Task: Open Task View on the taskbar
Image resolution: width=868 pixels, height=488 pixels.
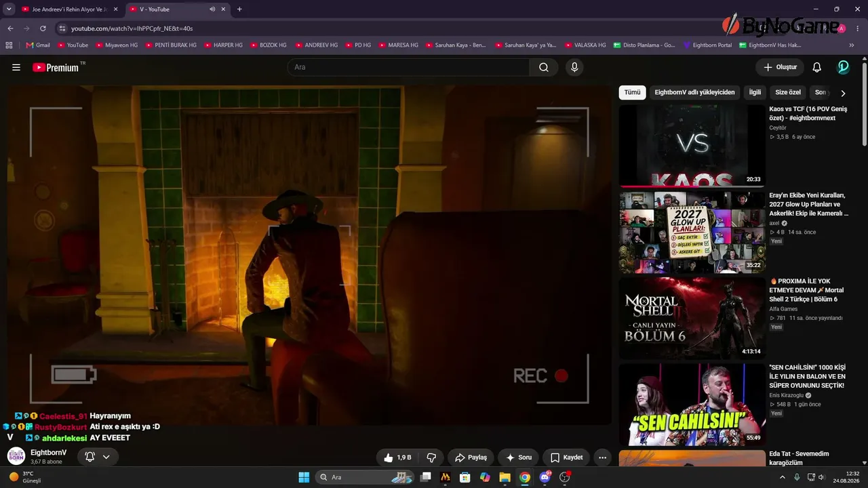Action: [x=426, y=477]
